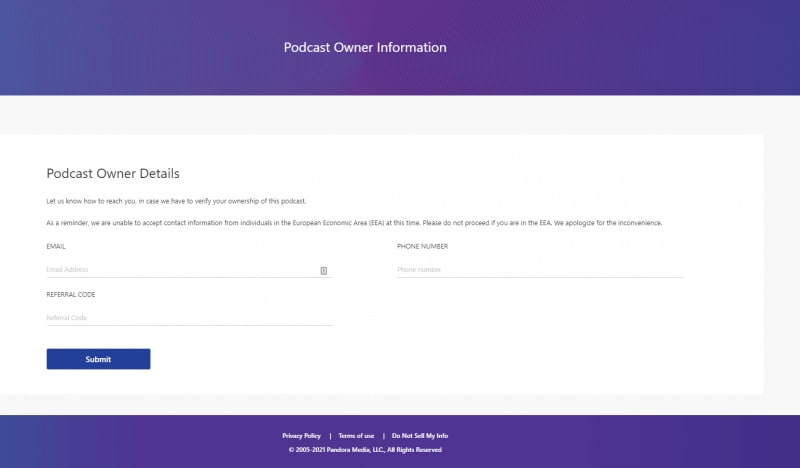Viewport: 800px width, 468px height.
Task: Click the 'Let us know how to reach you' text
Action: [x=176, y=201]
